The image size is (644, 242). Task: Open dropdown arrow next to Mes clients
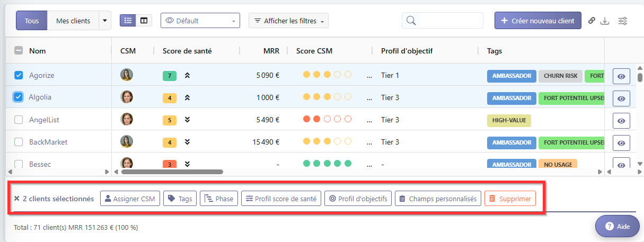click(x=104, y=21)
